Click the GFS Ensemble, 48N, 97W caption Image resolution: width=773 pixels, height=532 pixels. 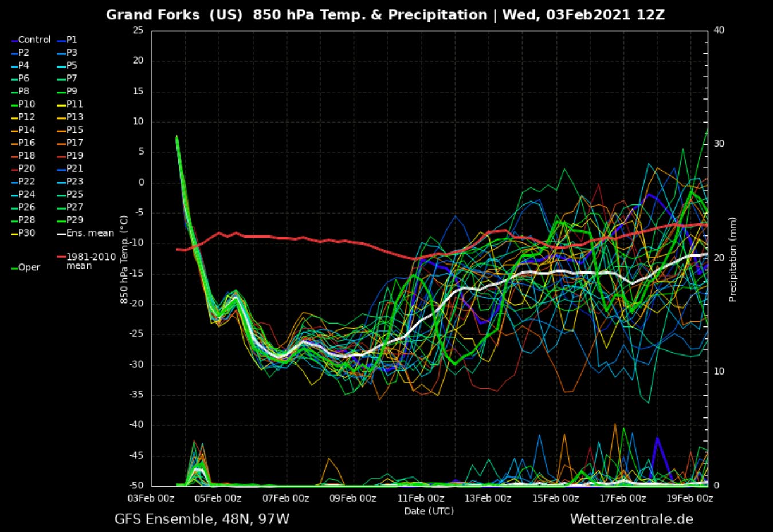click(202, 519)
